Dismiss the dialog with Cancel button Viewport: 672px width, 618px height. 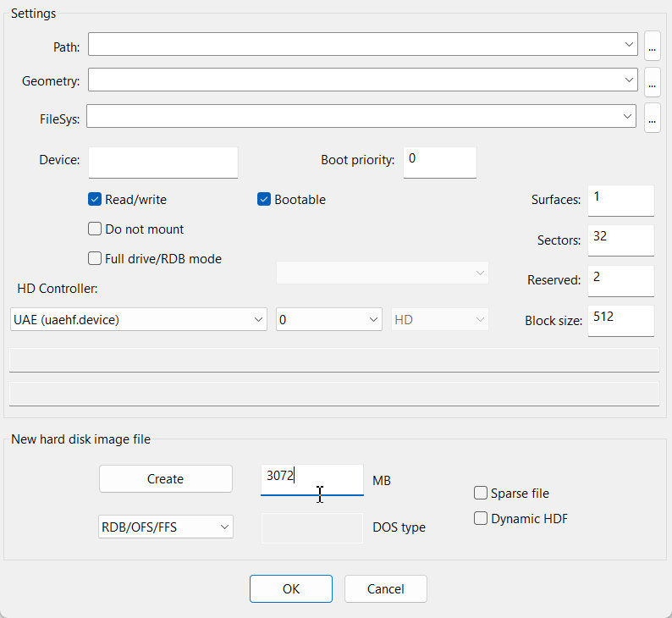(x=386, y=589)
